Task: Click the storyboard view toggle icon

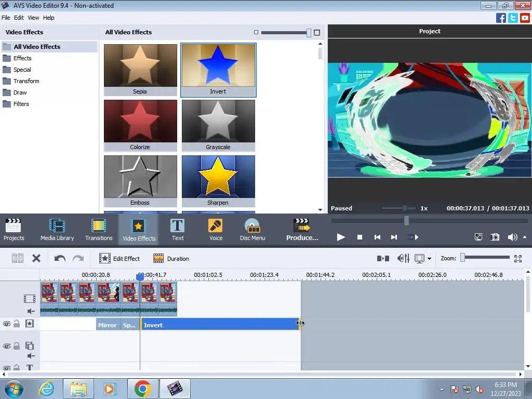Action: [383, 259]
